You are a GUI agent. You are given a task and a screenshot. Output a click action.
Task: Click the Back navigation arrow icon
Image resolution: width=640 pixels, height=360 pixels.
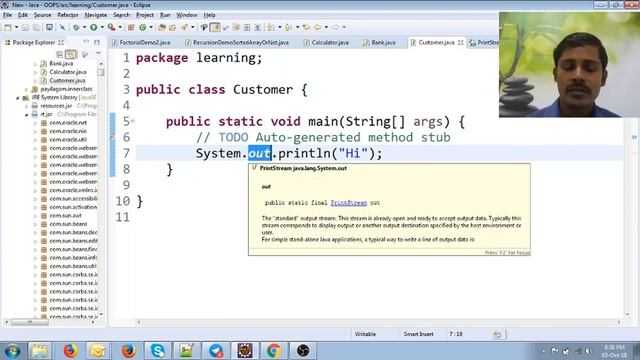(317, 27)
